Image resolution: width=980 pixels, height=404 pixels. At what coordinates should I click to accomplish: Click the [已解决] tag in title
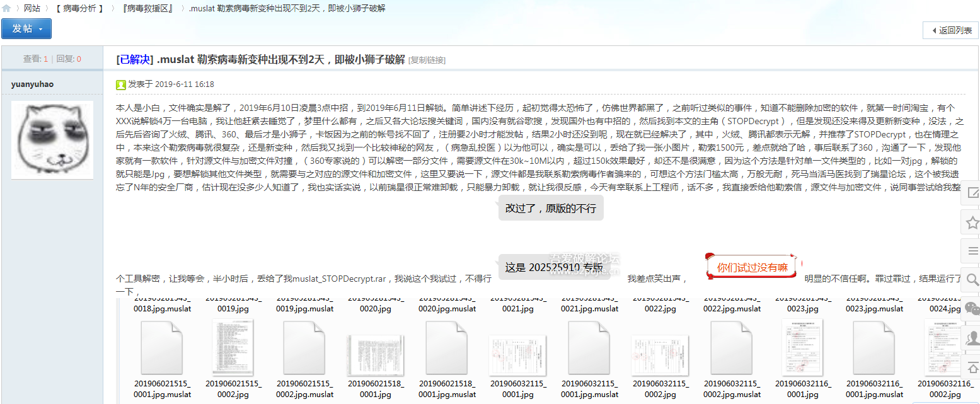tap(135, 60)
